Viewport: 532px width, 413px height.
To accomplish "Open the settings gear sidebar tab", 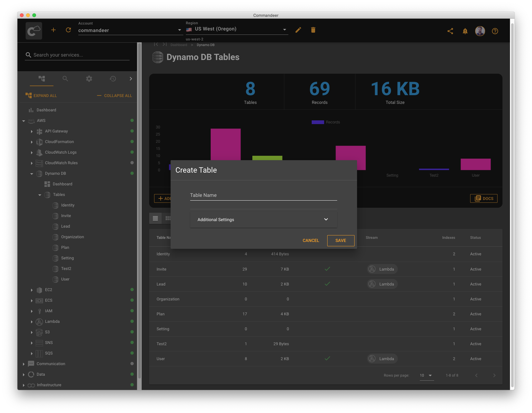I will pos(89,79).
